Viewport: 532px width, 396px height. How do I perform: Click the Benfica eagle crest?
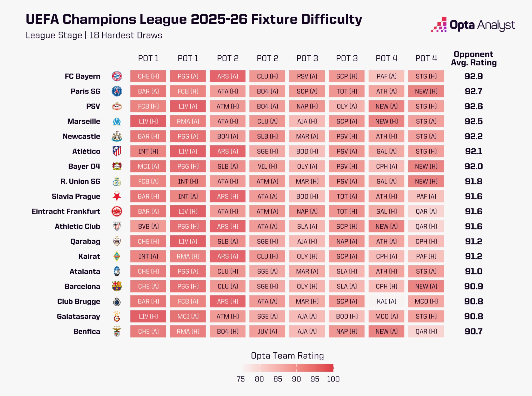(x=117, y=332)
